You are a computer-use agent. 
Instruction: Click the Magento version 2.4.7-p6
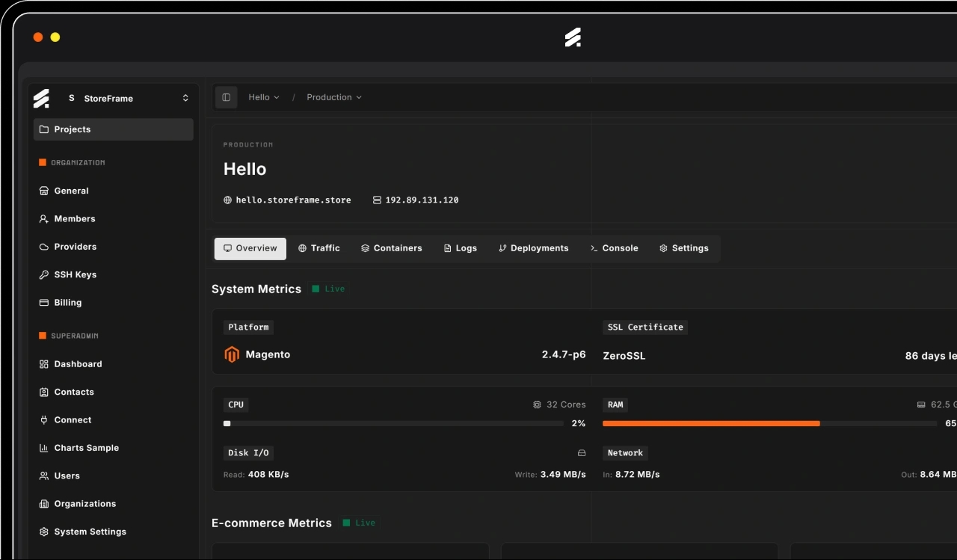pos(564,354)
